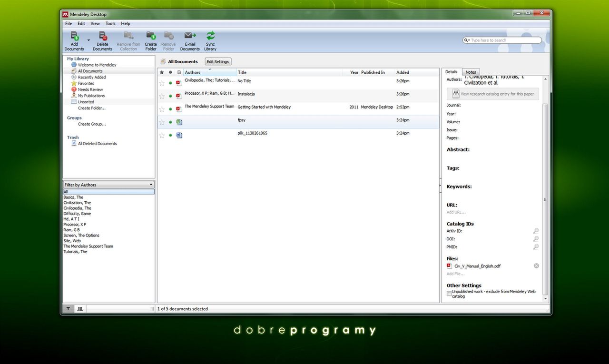Look up ArXiv ID magnifier icon
The image size is (609, 364).
536,231
